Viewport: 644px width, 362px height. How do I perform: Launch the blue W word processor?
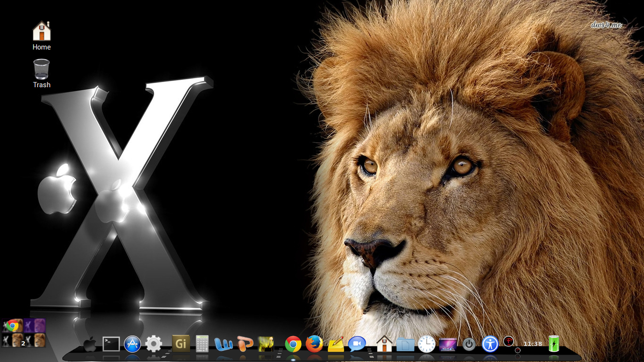point(223,344)
